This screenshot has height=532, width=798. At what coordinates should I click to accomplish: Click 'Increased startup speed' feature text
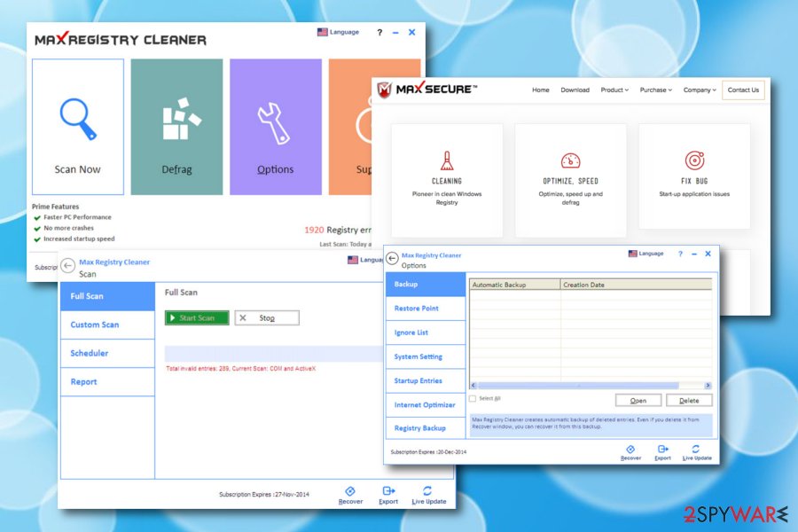click(79, 239)
